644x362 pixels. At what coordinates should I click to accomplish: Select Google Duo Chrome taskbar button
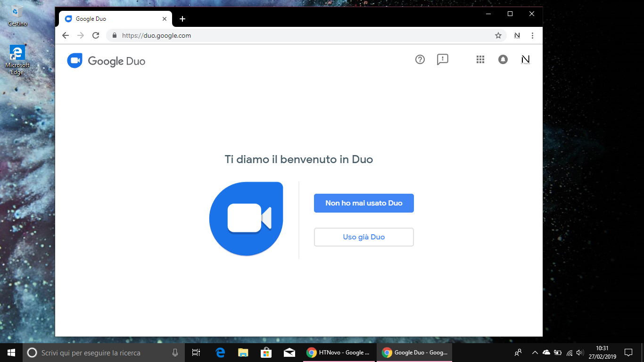(x=414, y=353)
